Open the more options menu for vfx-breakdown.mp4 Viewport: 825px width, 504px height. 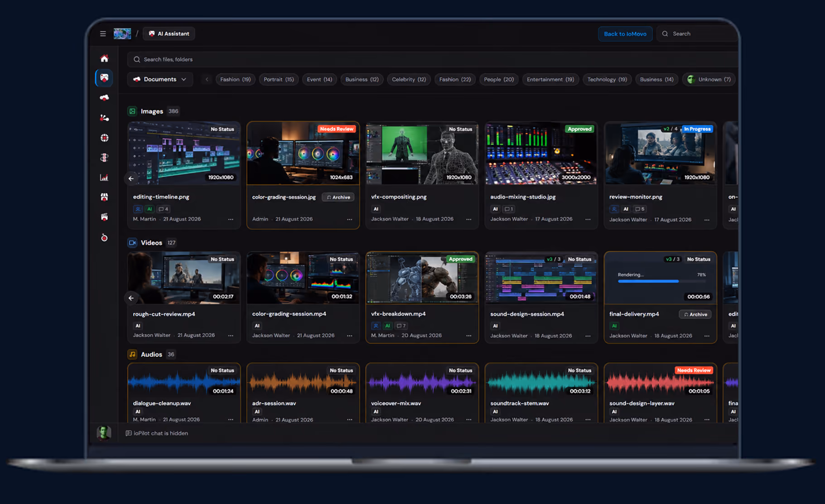pyautogui.click(x=469, y=336)
